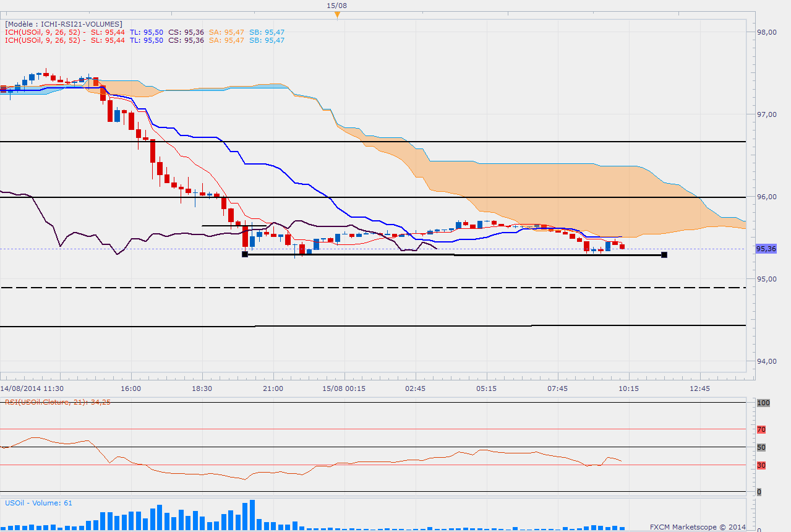Screen dimensions: 791x532
Task: Select the grey RSI 50 level tag
Action: (761, 447)
